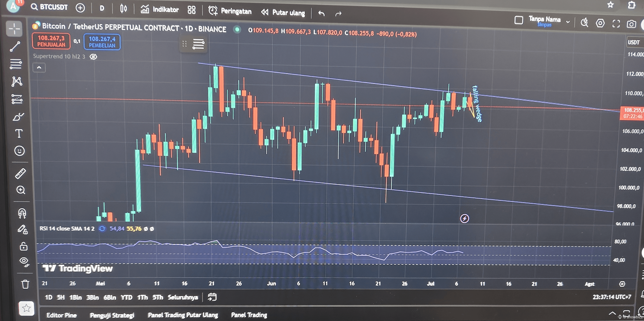Open the floating toolbar list icon

tap(198, 44)
